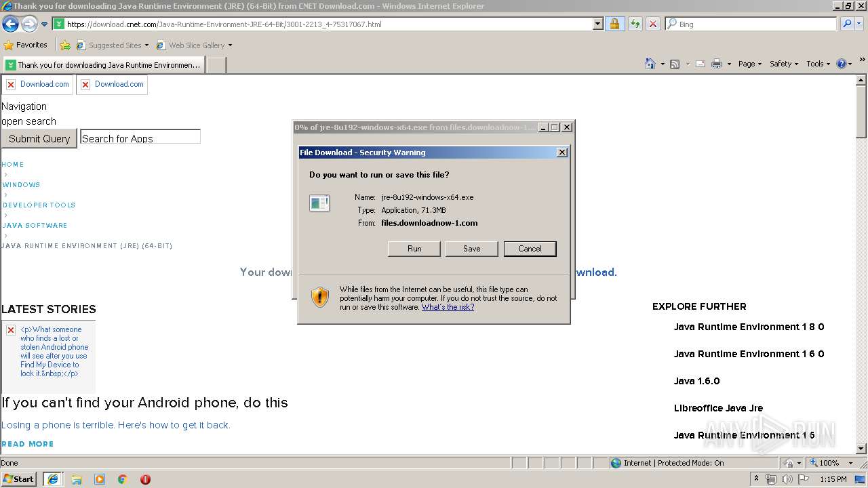Click Run in the File Download dialog
Viewport: 868px width, 488px height.
414,249
